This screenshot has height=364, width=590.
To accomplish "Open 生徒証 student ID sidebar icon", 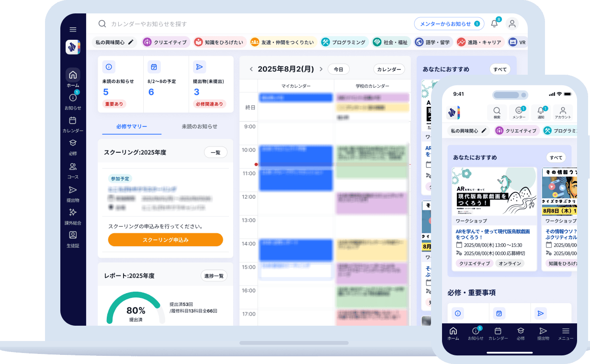I will pyautogui.click(x=73, y=239).
